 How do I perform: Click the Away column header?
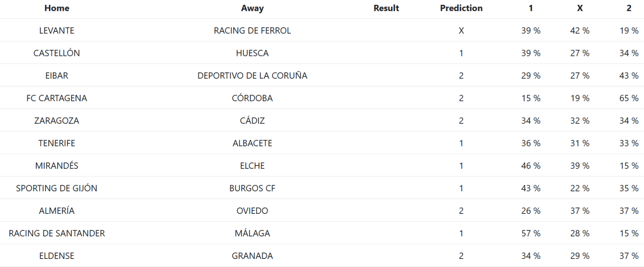click(252, 8)
